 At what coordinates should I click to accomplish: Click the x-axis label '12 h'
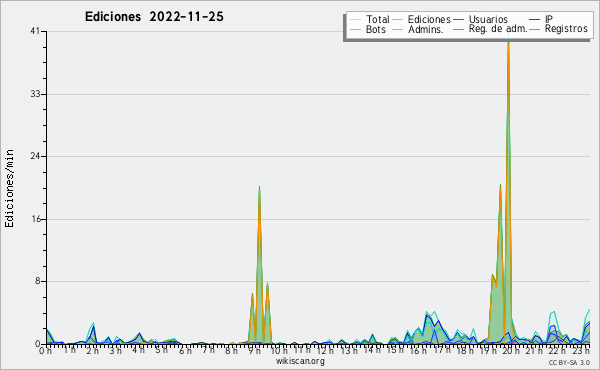[x=325, y=350]
